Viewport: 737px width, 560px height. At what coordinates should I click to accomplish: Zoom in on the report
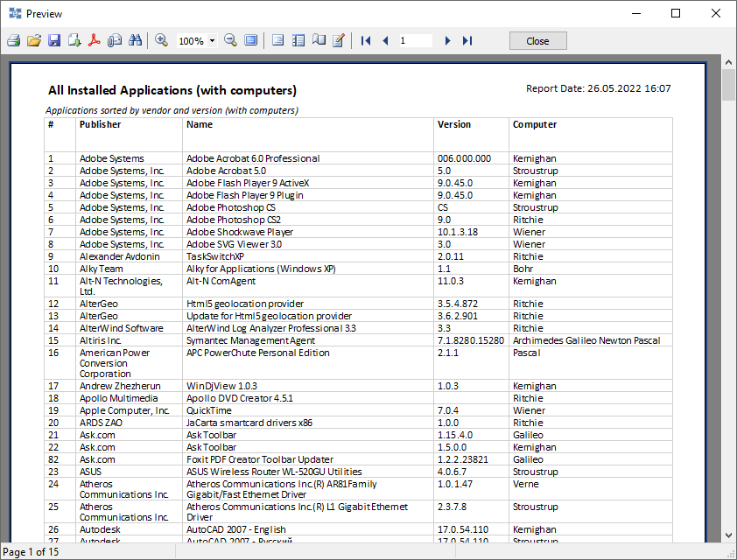161,40
